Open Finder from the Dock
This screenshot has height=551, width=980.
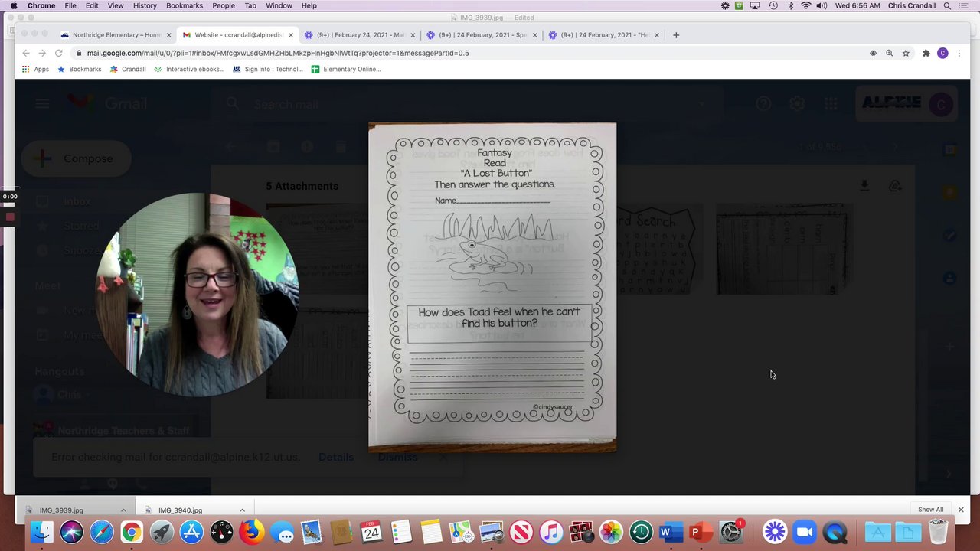tap(42, 532)
